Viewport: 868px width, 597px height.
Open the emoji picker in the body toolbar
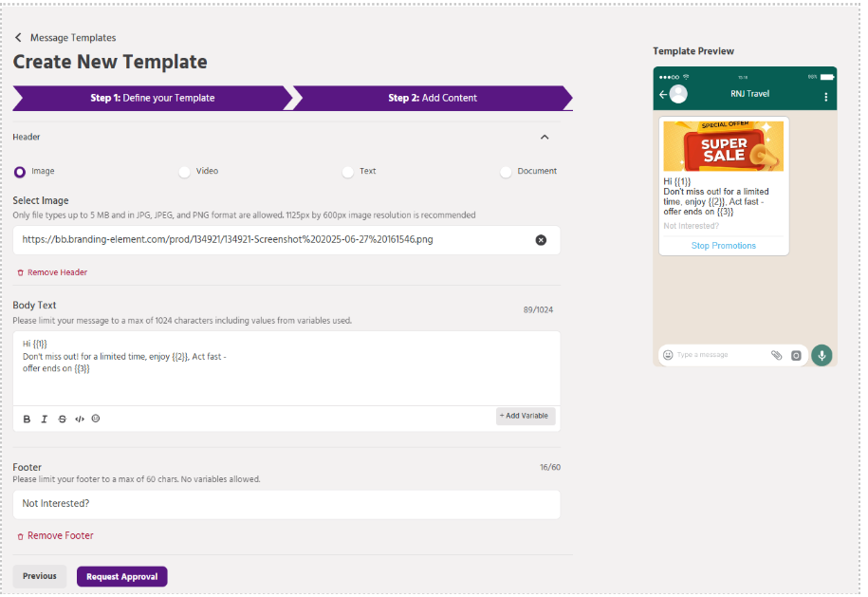tap(96, 419)
